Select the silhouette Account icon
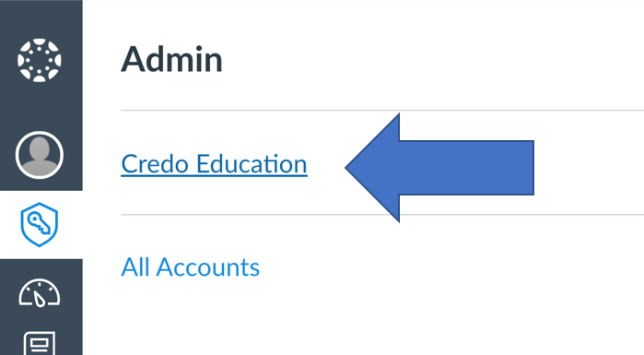Viewport: 644px width, 355px height. click(40, 155)
